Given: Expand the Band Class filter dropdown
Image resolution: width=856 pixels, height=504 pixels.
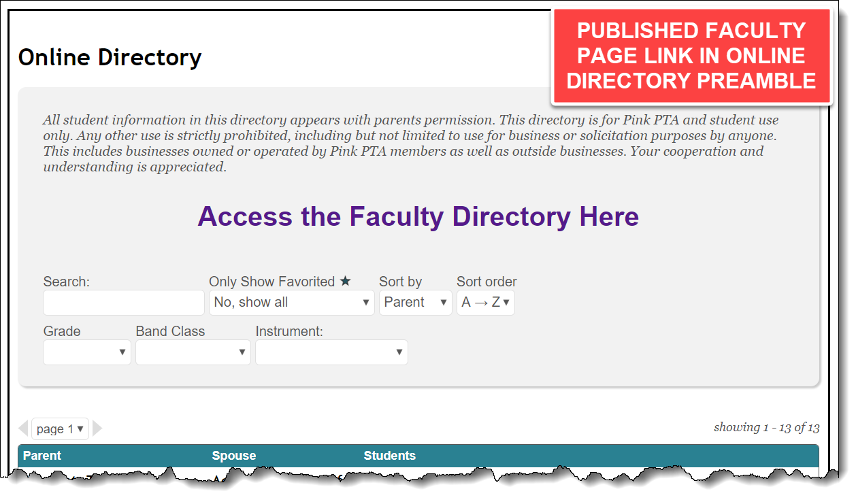Looking at the screenshot, I should (x=193, y=352).
